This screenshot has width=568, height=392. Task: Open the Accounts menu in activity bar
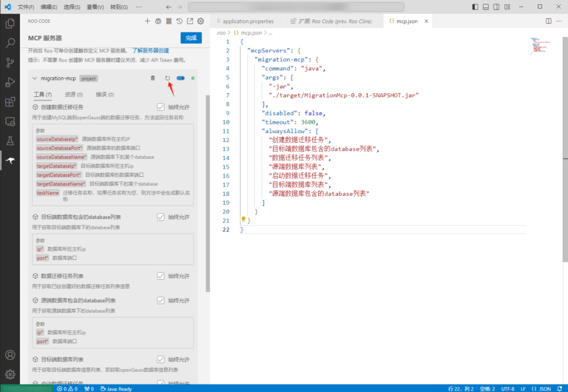[10, 355]
